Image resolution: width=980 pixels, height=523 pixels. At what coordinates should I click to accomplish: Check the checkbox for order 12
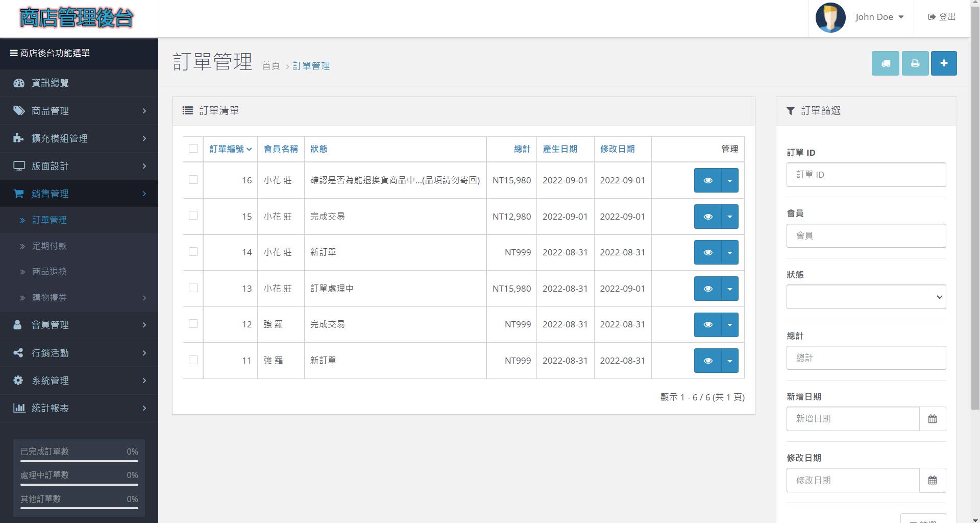(x=193, y=323)
